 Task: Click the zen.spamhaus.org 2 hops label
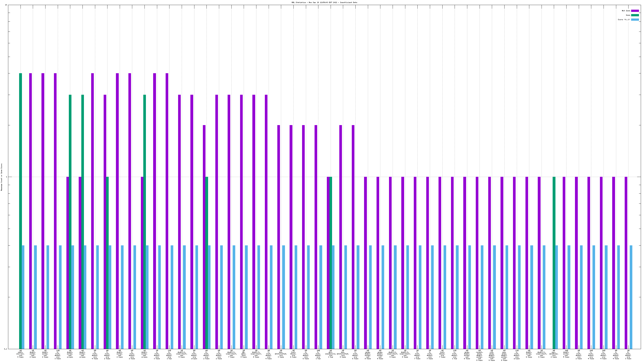click(554, 354)
